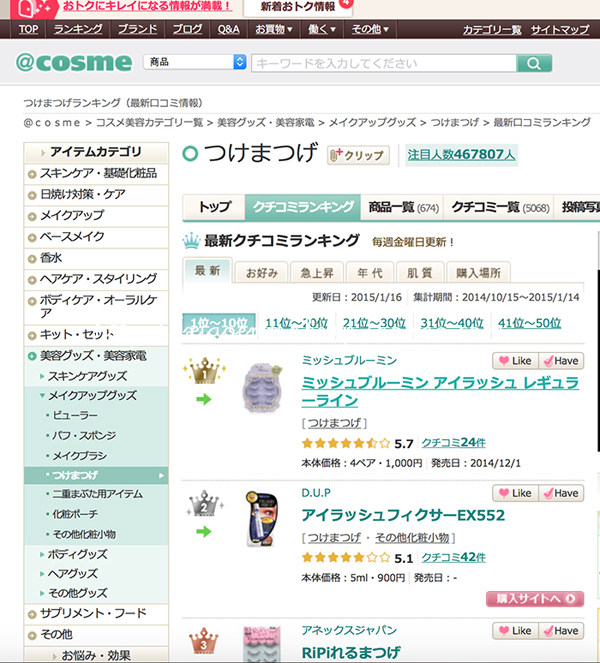Viewport: 600px width, 663px height.
Task: Like the RiPiれるまつげ product
Action: click(x=515, y=630)
